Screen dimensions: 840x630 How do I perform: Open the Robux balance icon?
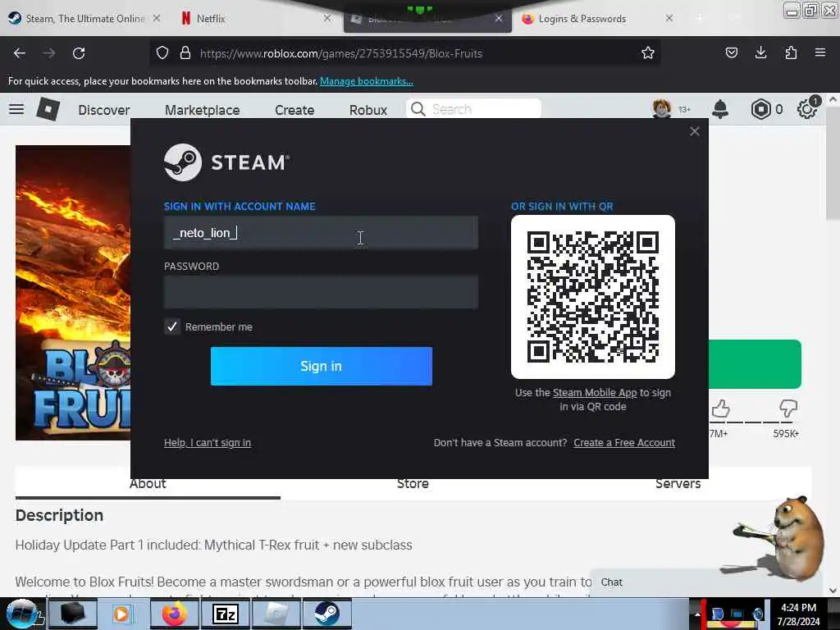pyautogui.click(x=760, y=109)
